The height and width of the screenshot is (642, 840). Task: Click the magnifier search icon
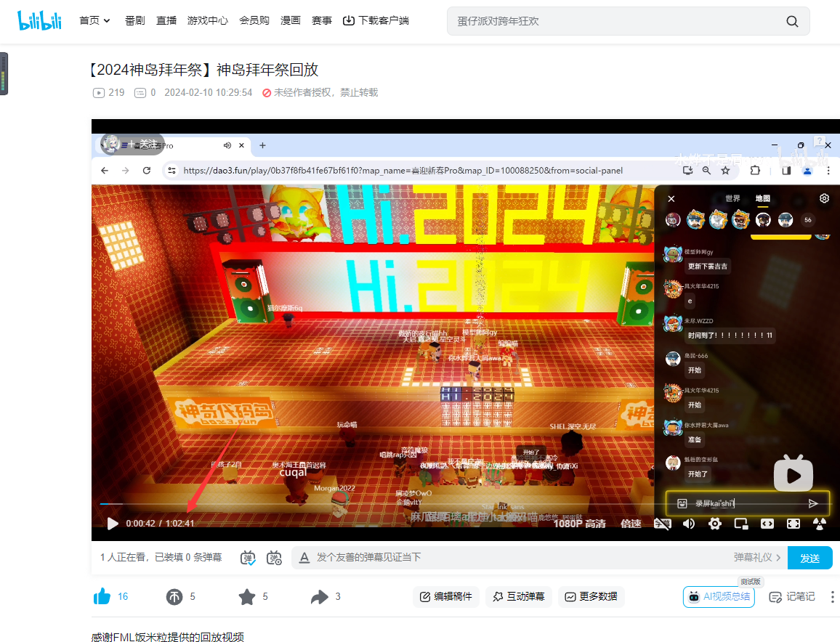792,21
